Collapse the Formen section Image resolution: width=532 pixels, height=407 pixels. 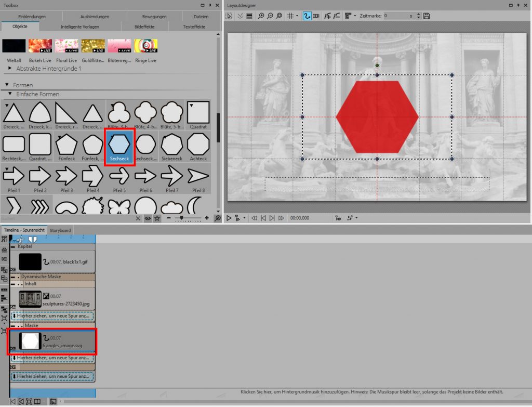point(7,85)
